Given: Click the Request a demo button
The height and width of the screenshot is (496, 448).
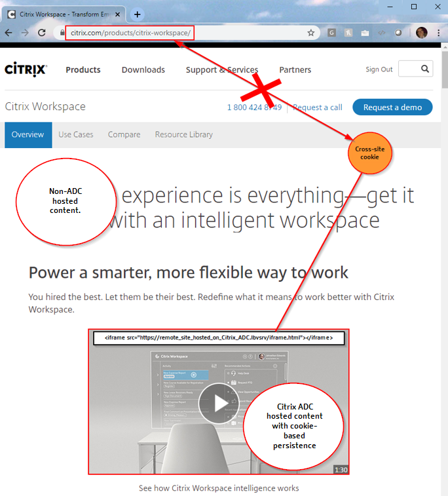Looking at the screenshot, I should [392, 107].
